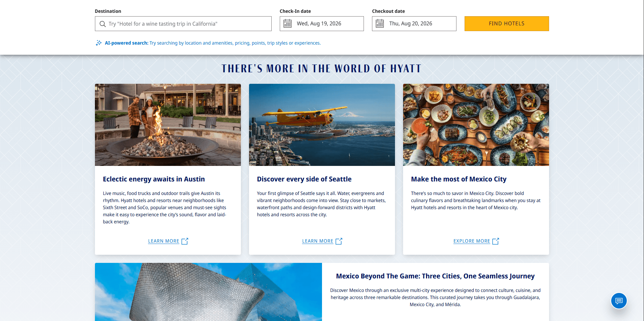Image resolution: width=644 pixels, height=321 pixels.
Task: Click the Mexico City savor description paragraph
Action: [476, 200]
